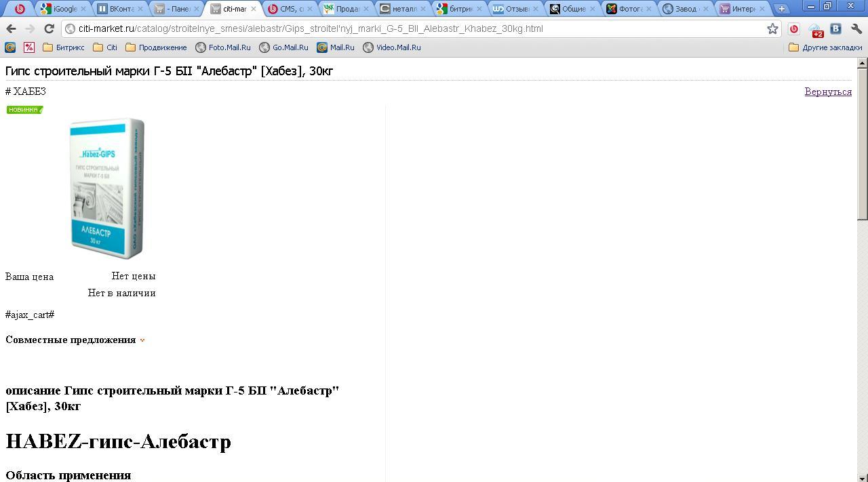This screenshot has width=868, height=482.
Task: Switch to the Завод tab
Action: (x=684, y=9)
